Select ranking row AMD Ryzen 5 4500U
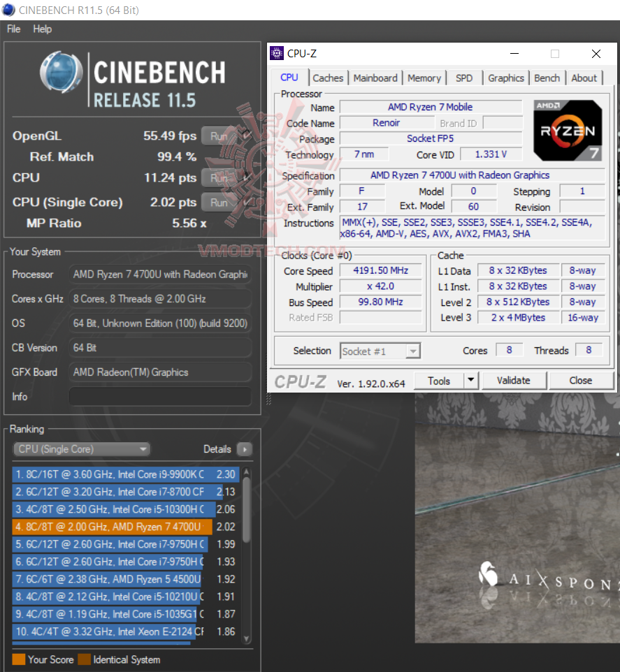The image size is (620, 672). (125, 579)
